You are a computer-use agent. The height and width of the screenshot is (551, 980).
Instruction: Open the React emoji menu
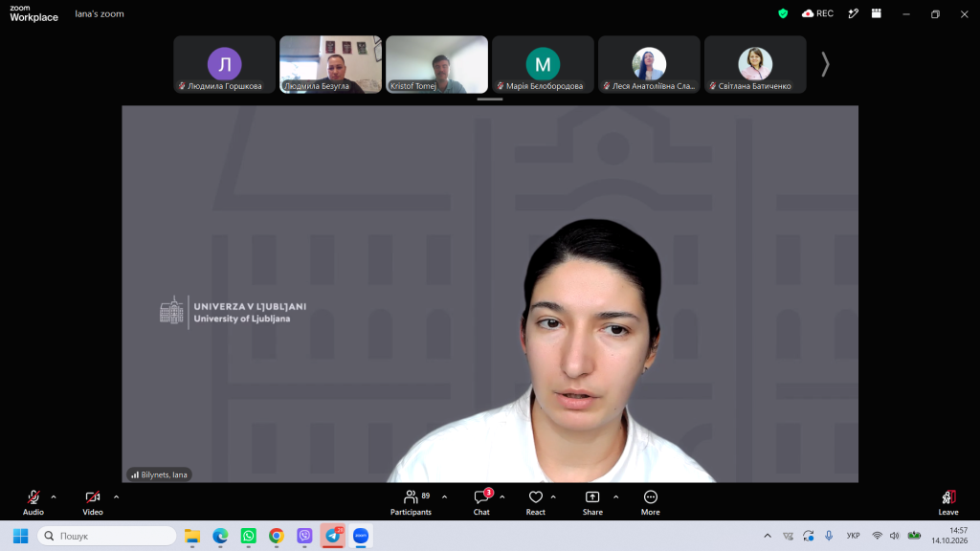pos(536,502)
